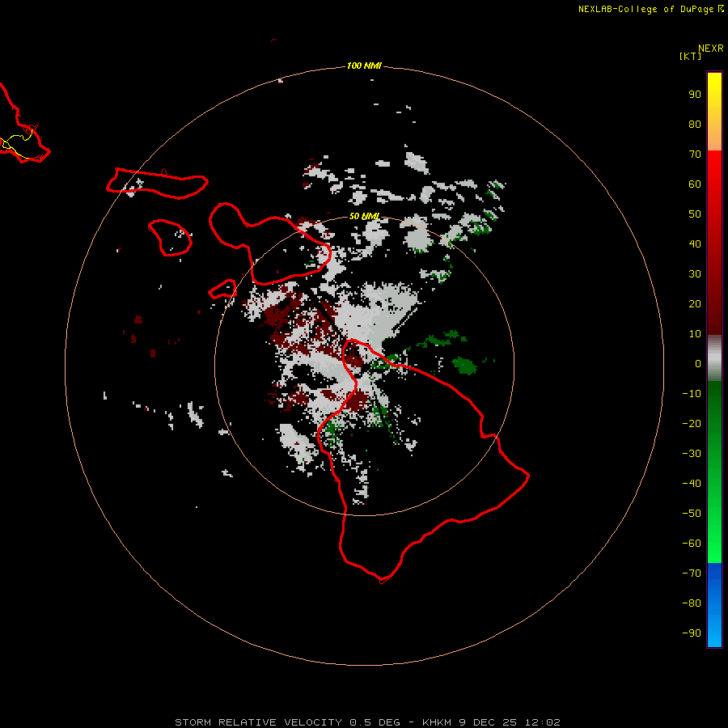Click the -10 value on velocity scale

tap(692, 394)
